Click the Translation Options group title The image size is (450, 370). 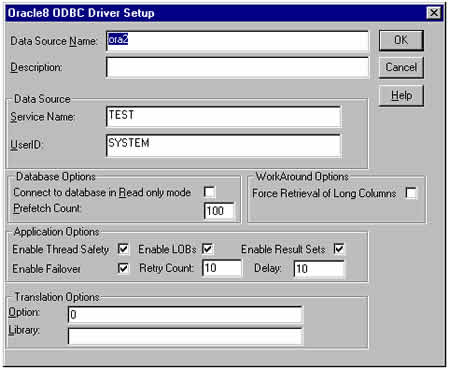coord(57,297)
